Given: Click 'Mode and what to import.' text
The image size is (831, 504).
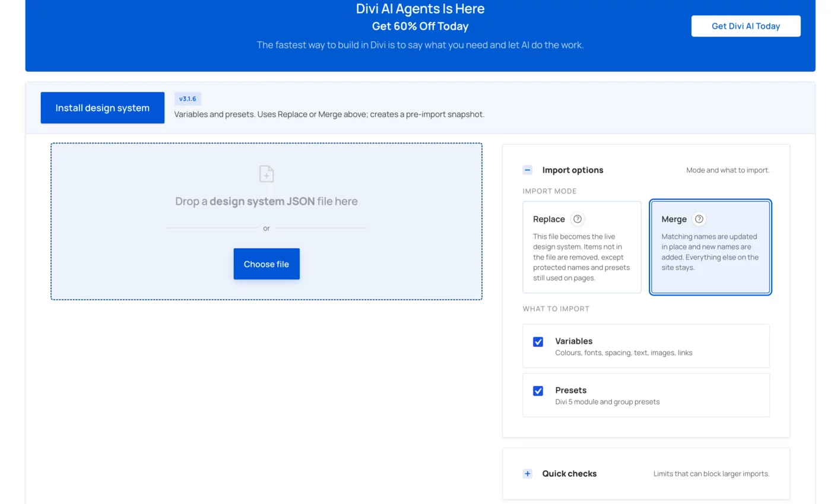Looking at the screenshot, I should coord(728,170).
